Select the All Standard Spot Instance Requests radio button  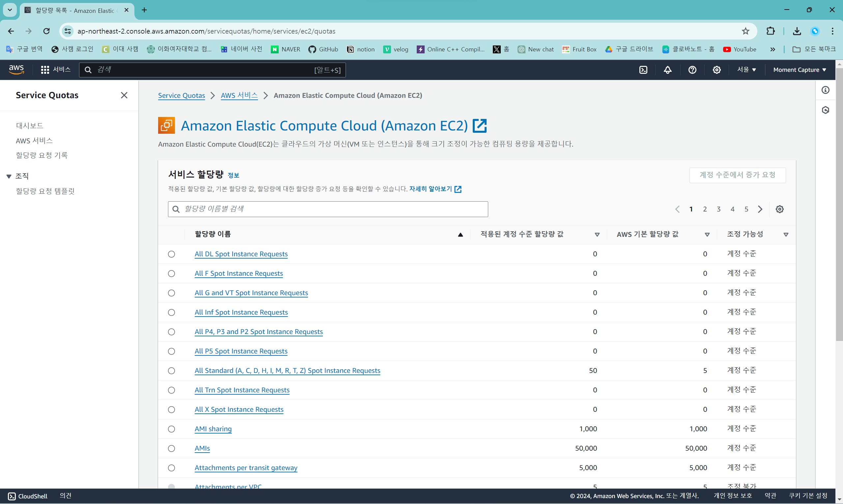click(172, 371)
